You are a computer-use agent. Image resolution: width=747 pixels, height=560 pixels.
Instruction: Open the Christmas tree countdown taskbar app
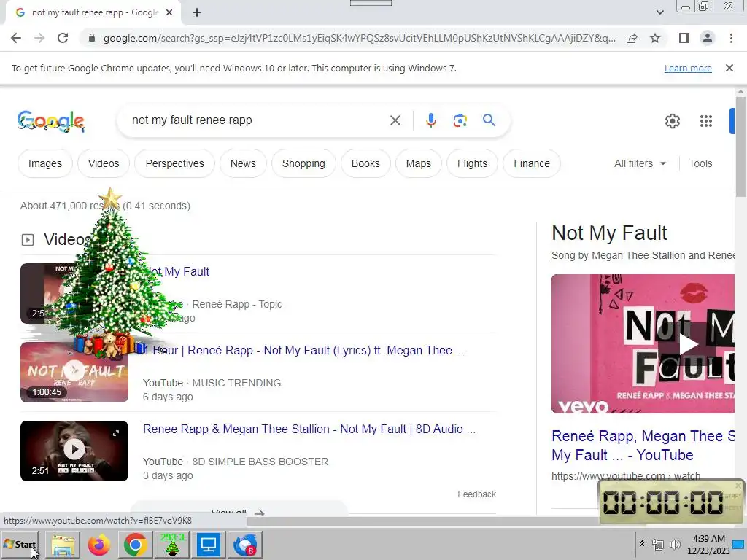click(172, 545)
